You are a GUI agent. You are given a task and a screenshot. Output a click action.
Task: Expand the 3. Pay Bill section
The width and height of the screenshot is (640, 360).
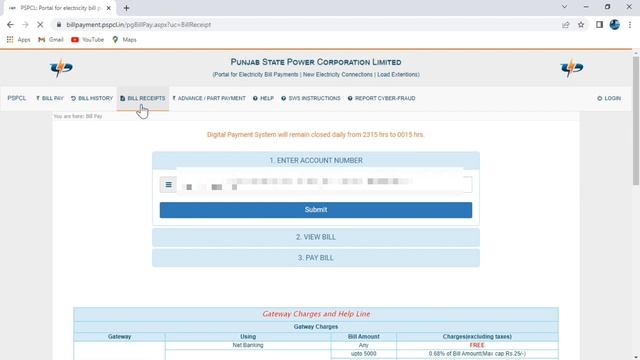coord(316,258)
